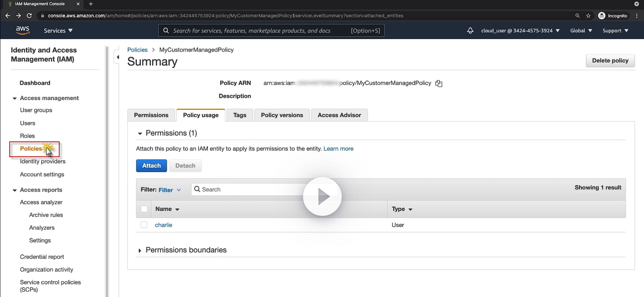Click the policy entity Search field
644x297 pixels.
click(x=250, y=189)
